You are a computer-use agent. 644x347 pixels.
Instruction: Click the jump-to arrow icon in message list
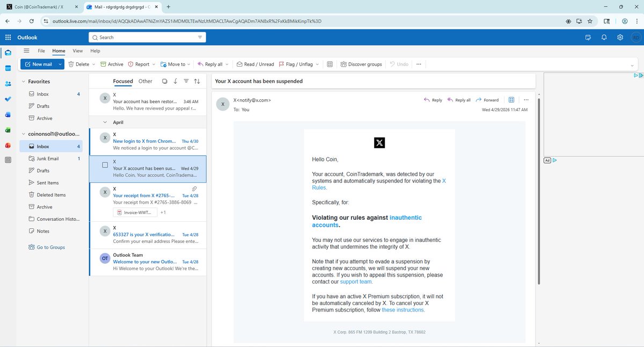pos(175,81)
